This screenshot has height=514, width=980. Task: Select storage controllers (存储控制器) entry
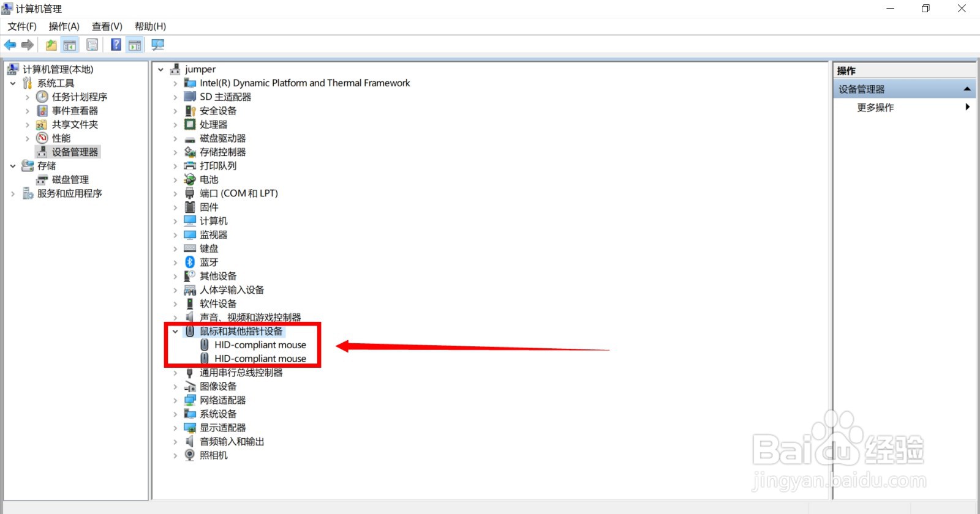(223, 152)
